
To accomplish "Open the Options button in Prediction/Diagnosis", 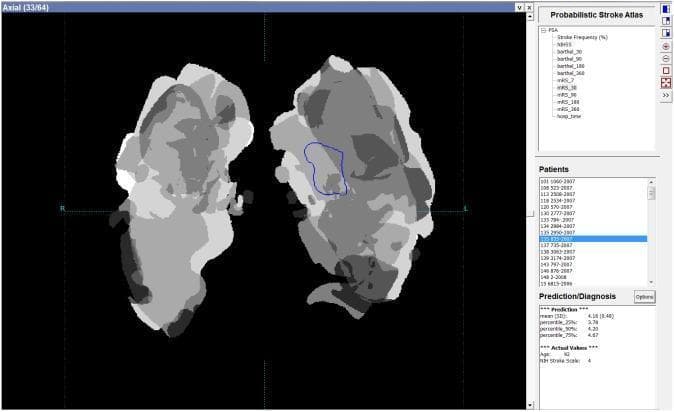I will pos(644,297).
